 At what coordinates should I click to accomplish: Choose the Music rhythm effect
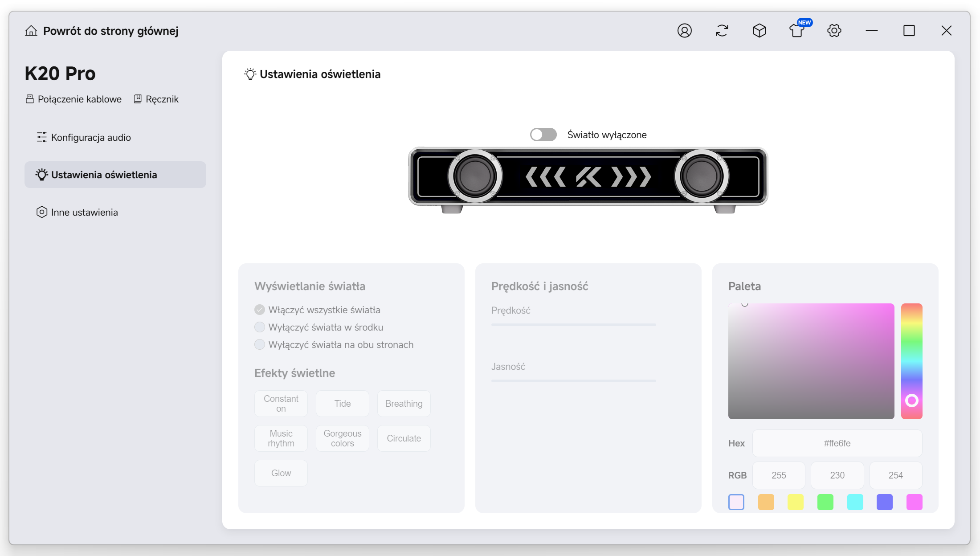coord(281,438)
